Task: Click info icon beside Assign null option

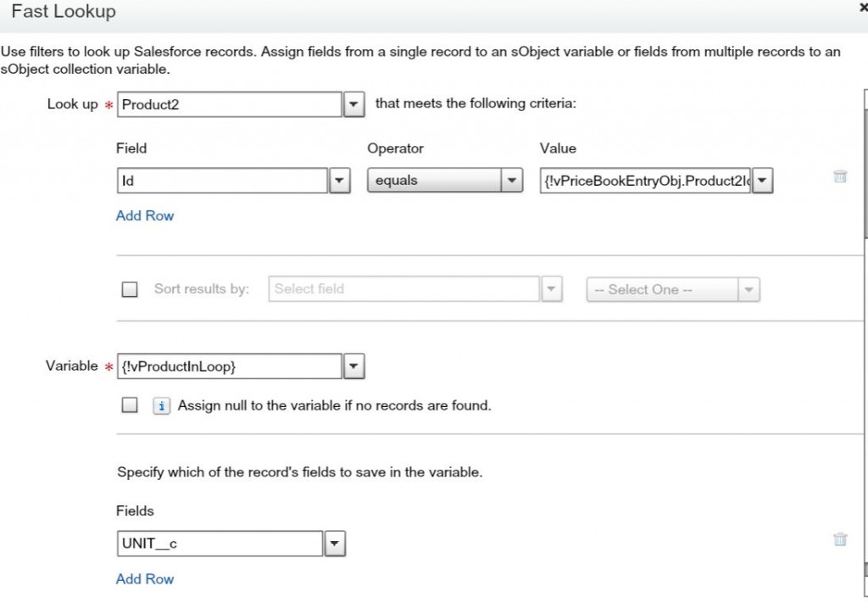Action: [161, 406]
